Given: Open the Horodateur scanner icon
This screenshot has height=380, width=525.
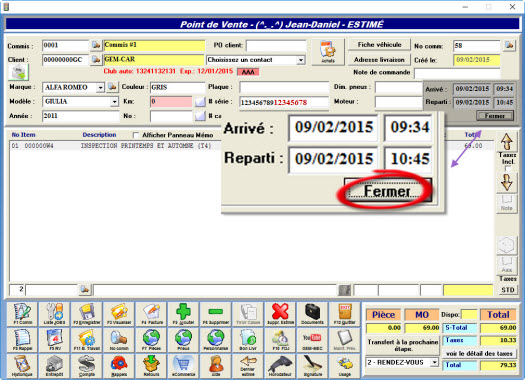Looking at the screenshot, I should (x=280, y=366).
